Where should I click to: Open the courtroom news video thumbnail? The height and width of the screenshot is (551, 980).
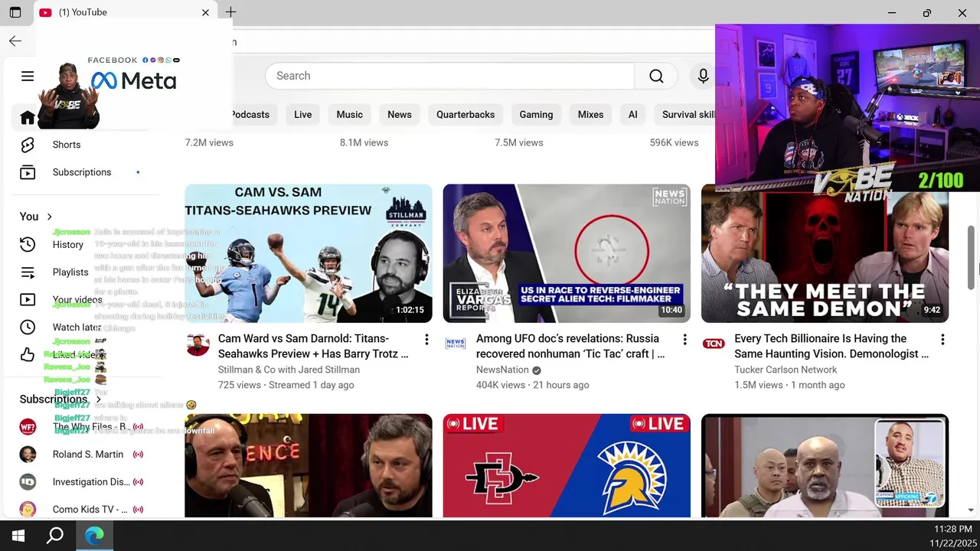(825, 465)
